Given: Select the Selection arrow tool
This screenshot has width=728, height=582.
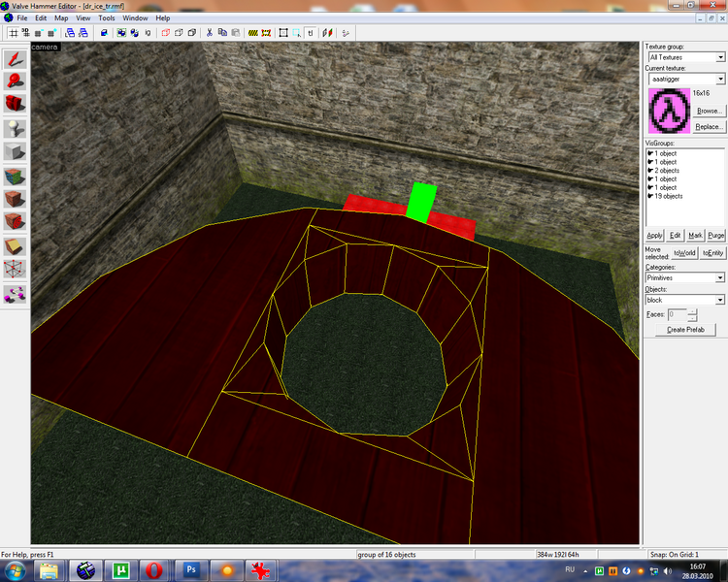Looking at the screenshot, I should point(15,59).
